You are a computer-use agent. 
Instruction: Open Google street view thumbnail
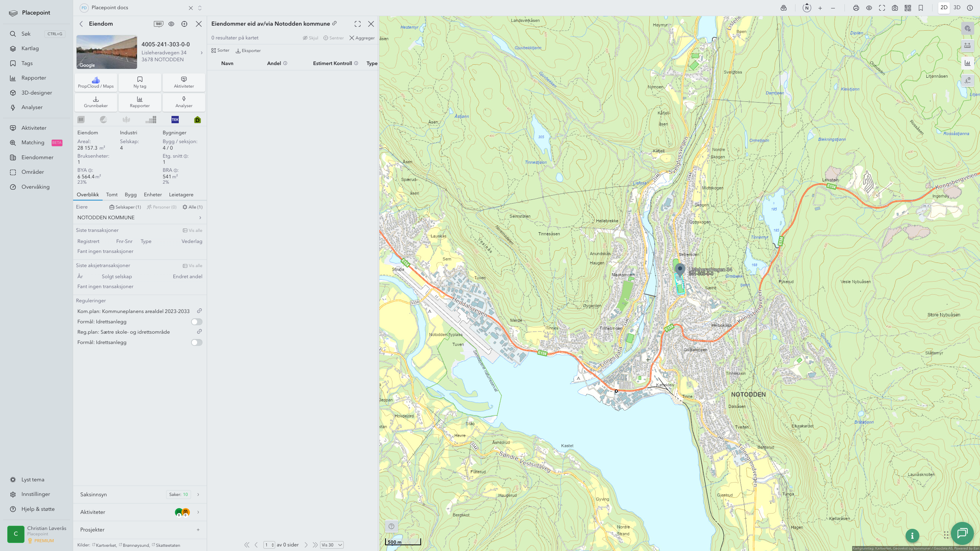107,52
